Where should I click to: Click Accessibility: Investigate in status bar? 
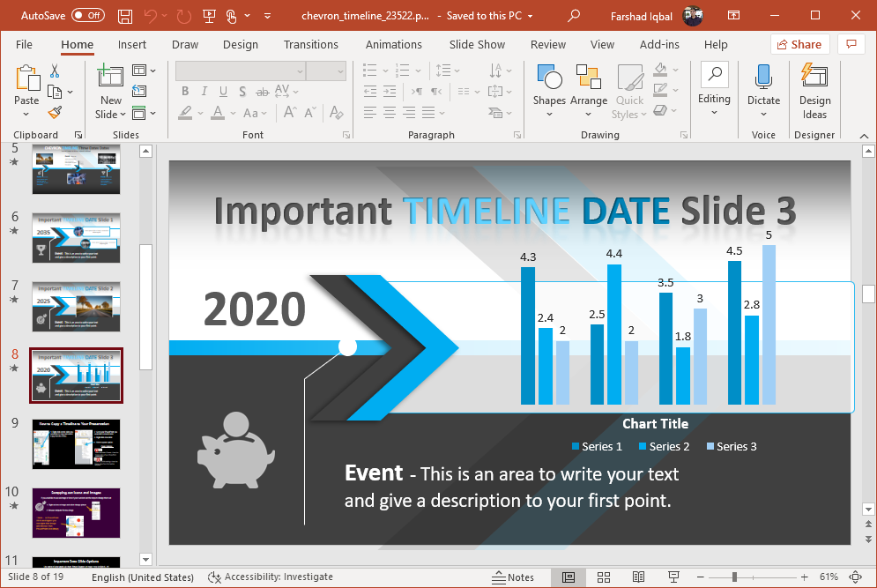271,577
